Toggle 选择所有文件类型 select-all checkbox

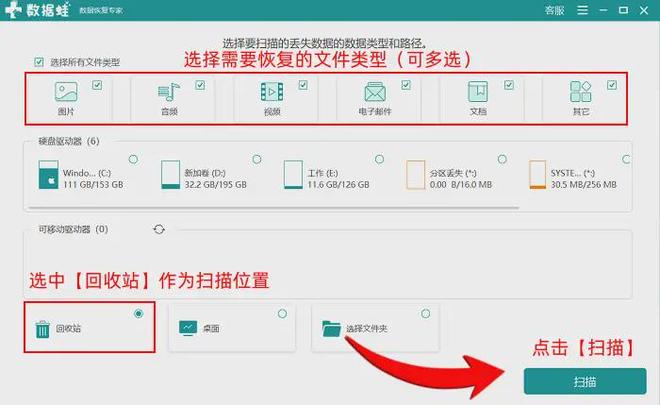point(39,62)
